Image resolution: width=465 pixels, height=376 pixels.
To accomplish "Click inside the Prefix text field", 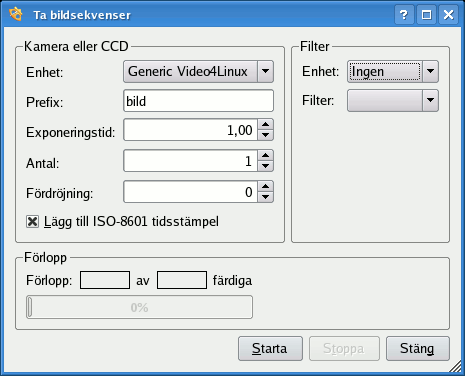I will (x=198, y=101).
